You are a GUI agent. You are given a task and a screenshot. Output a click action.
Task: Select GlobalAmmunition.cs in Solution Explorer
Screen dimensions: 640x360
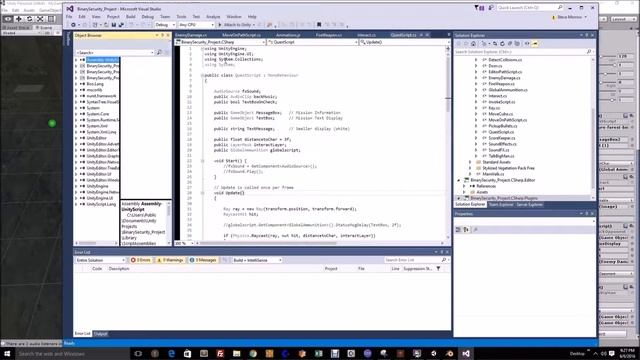(508, 90)
